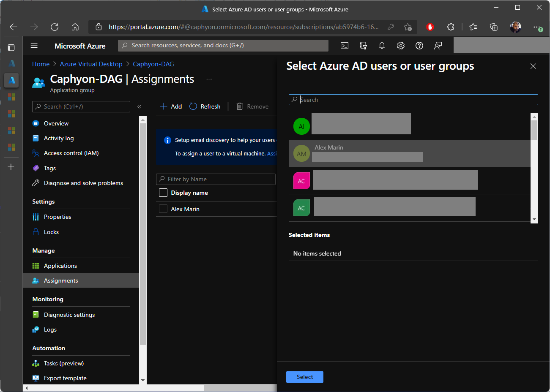This screenshot has height=392, width=550.
Task: Tick the Alex Marin row checkbox
Action: [163, 209]
